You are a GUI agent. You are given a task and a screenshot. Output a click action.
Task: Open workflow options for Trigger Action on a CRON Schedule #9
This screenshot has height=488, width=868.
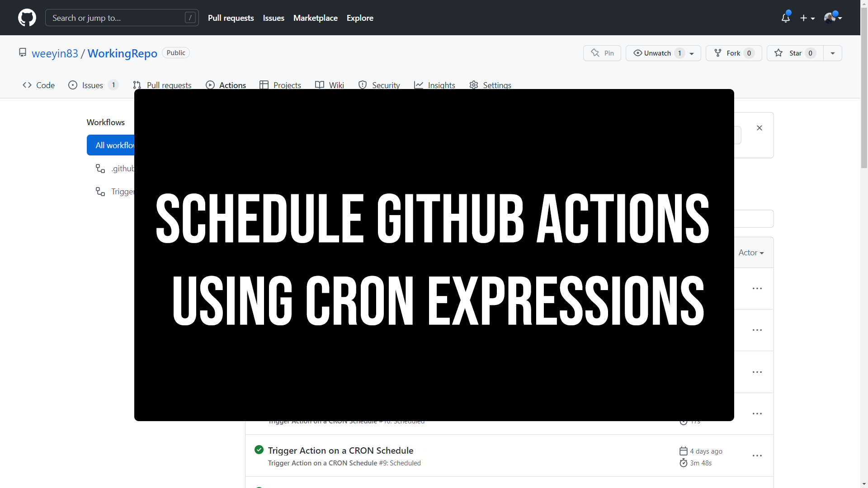[757, 456]
